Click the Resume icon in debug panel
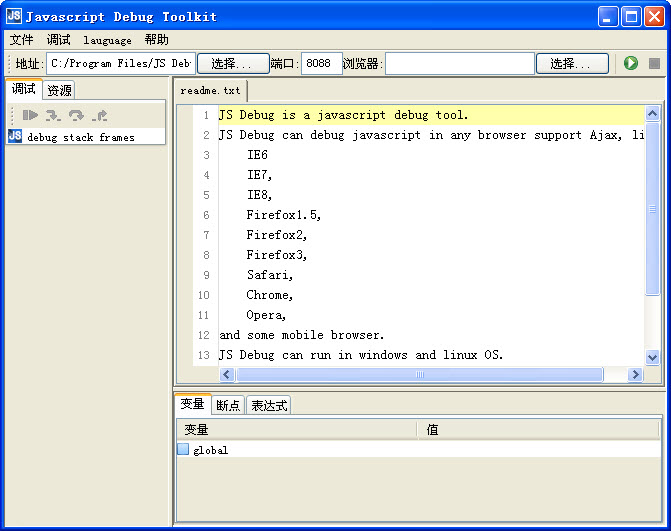Image resolution: width=671 pixels, height=531 pixels. [x=30, y=115]
